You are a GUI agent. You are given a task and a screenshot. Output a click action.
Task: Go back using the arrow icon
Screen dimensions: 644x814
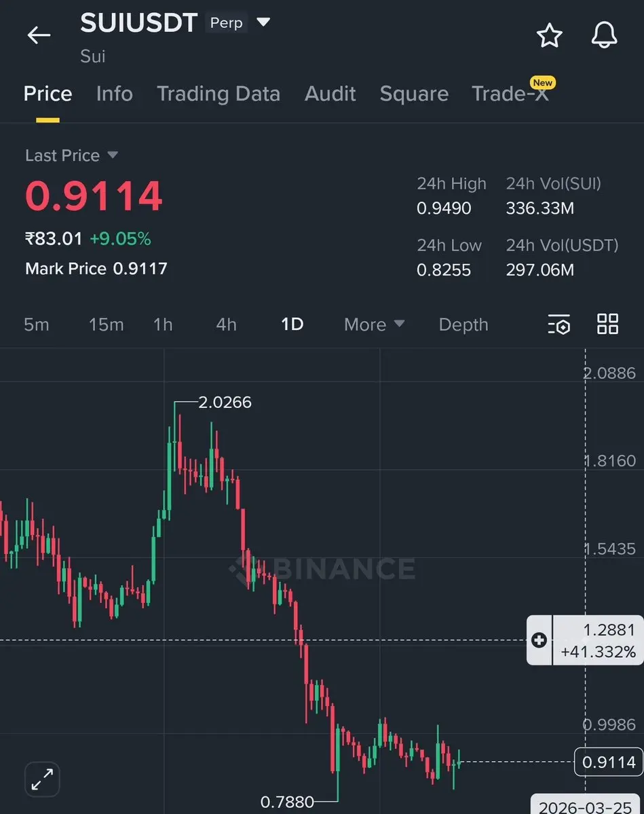[39, 35]
